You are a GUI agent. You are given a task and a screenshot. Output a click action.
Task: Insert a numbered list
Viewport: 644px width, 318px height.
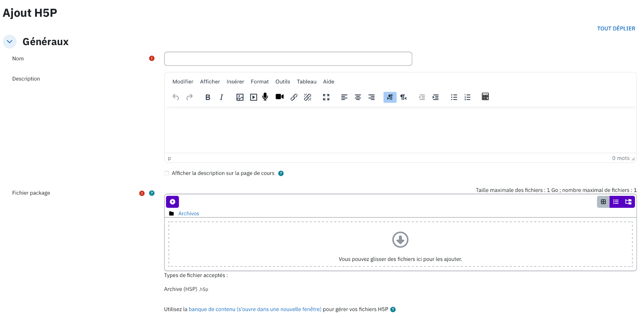pos(468,97)
